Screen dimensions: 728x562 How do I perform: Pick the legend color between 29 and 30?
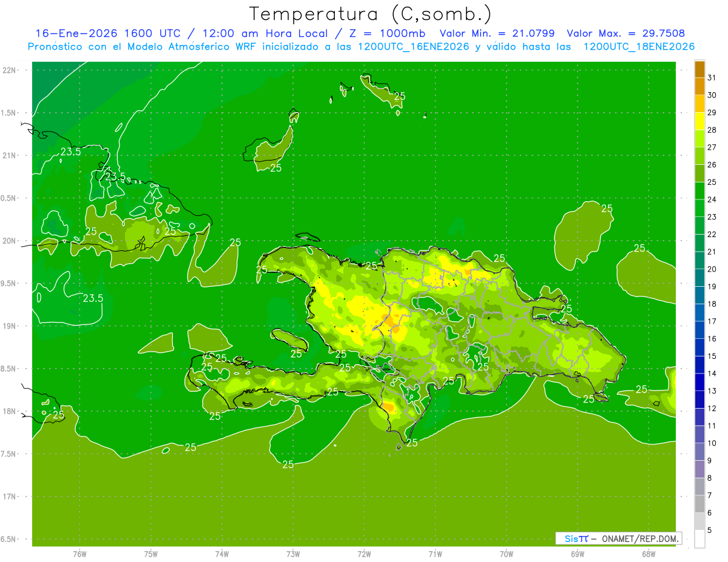(699, 104)
